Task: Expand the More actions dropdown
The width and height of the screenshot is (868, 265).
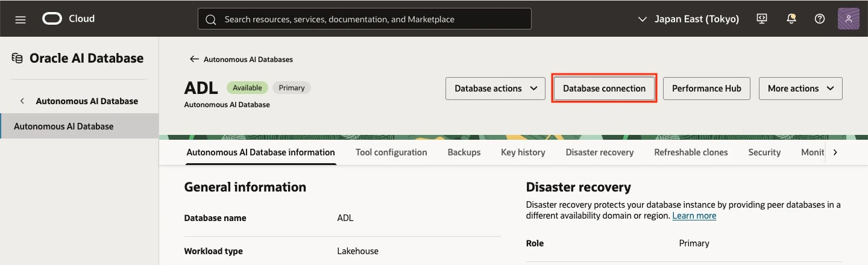Action: (800, 89)
